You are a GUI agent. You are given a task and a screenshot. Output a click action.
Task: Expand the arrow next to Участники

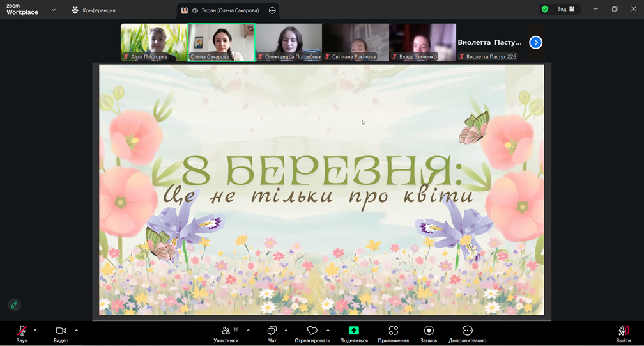tap(248, 331)
